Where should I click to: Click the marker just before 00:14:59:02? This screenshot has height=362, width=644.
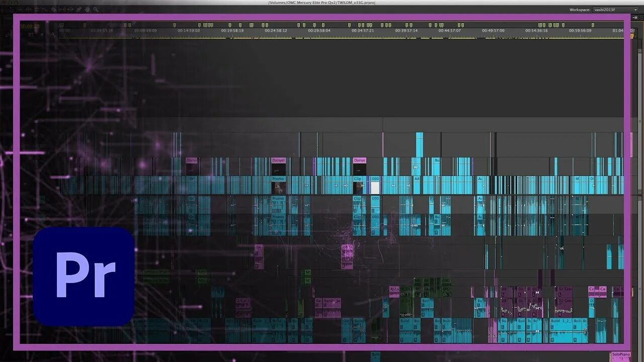(x=175, y=25)
